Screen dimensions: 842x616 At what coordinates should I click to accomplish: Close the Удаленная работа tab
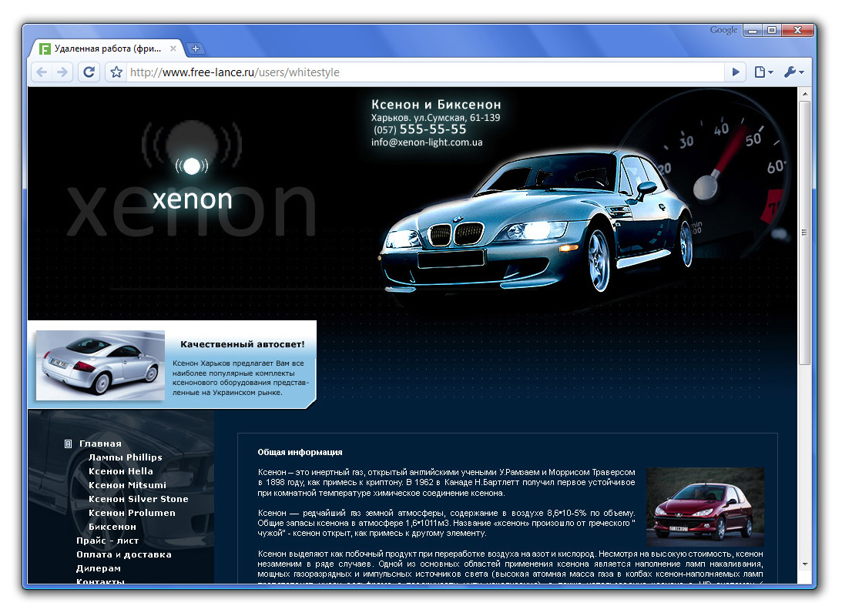[173, 49]
